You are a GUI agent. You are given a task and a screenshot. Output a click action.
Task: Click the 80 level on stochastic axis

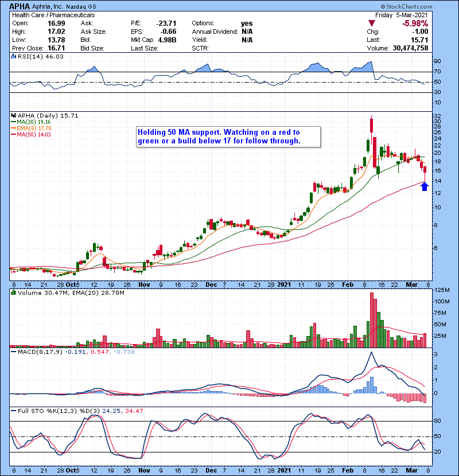(x=437, y=421)
